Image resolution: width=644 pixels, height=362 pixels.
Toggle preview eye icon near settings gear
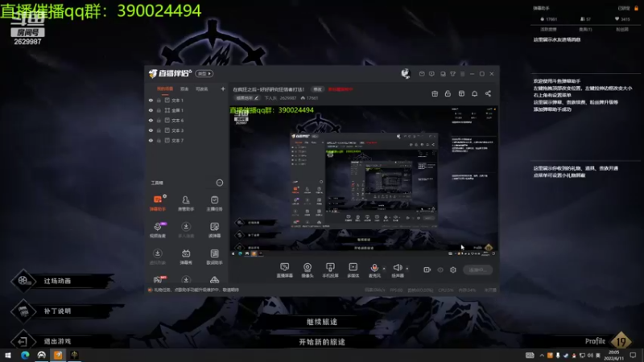tap(440, 269)
